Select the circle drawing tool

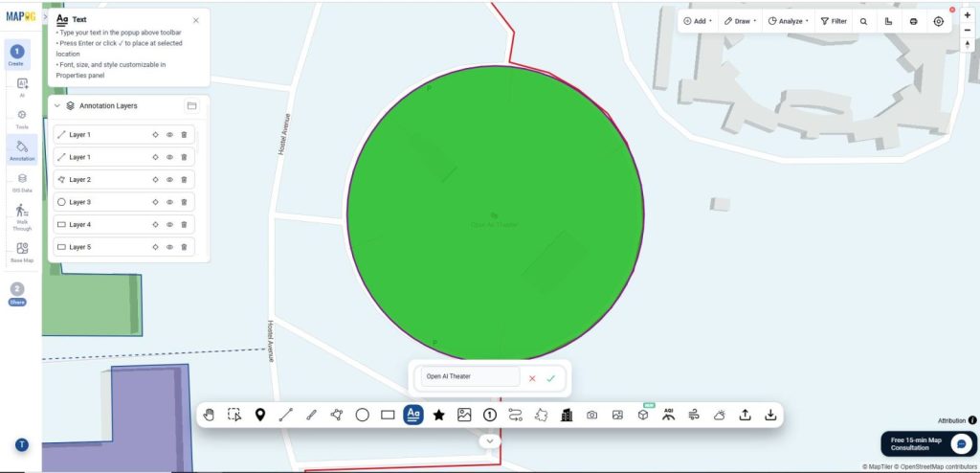click(362, 415)
